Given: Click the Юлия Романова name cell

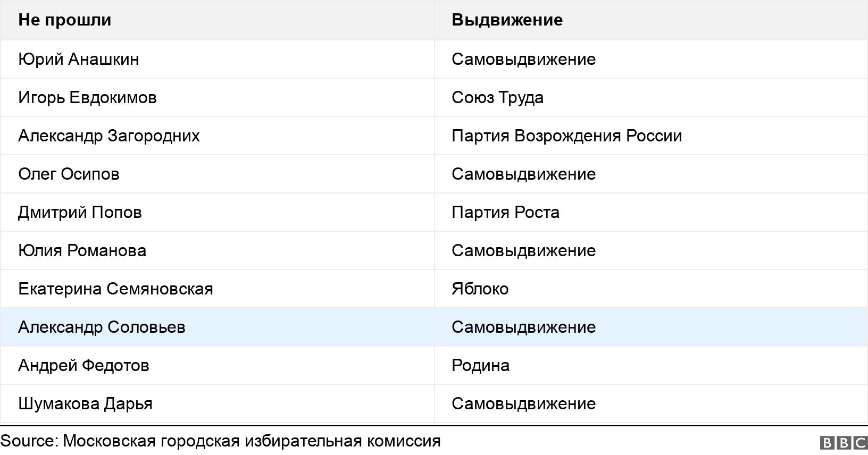Looking at the screenshot, I should [82, 250].
